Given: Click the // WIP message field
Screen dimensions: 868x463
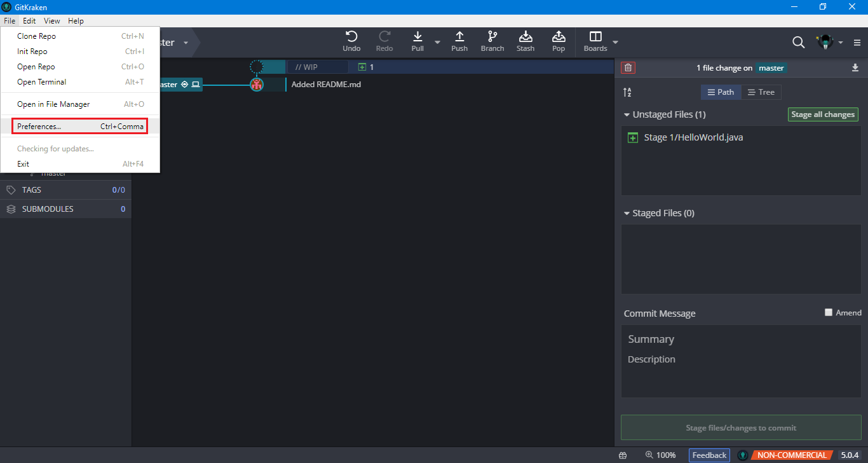Looking at the screenshot, I should (x=318, y=67).
